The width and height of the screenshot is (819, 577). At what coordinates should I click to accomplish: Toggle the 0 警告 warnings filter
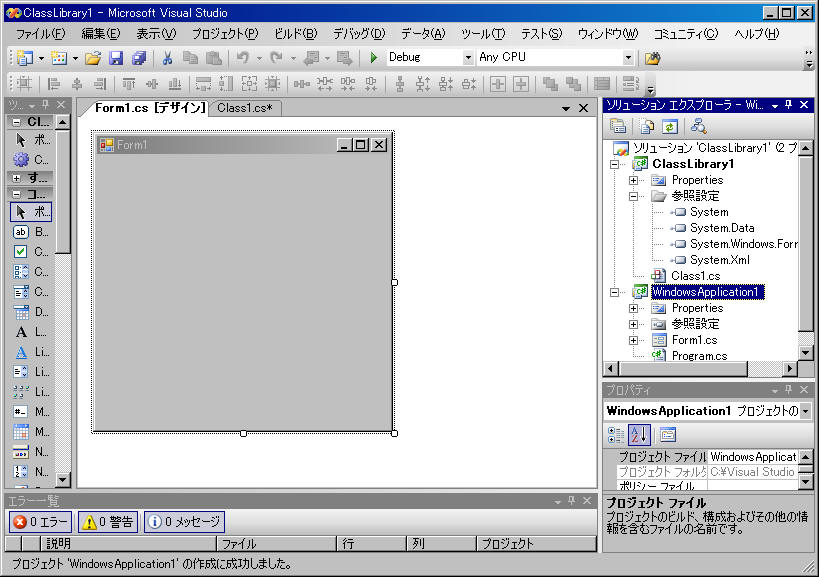(108, 521)
